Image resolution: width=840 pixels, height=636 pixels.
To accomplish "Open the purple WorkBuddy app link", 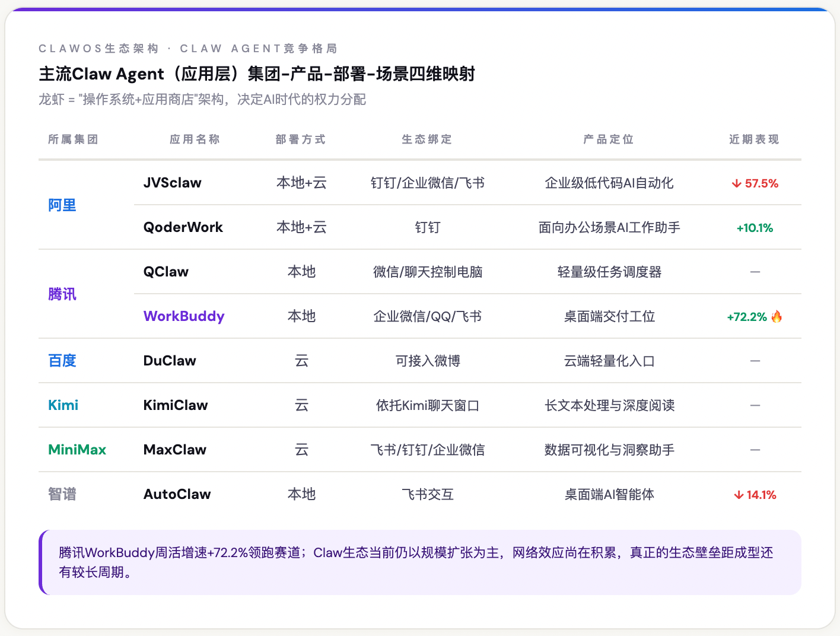I will pyautogui.click(x=184, y=316).
